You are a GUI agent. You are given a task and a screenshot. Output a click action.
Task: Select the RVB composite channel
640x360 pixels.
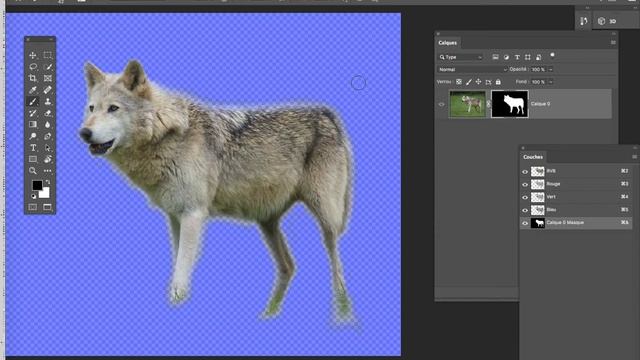pos(576,171)
